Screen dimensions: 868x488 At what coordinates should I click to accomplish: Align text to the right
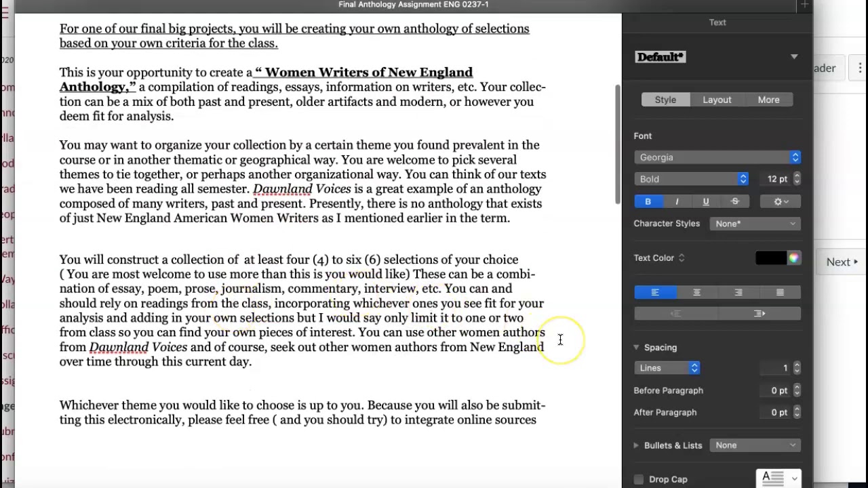(738, 292)
